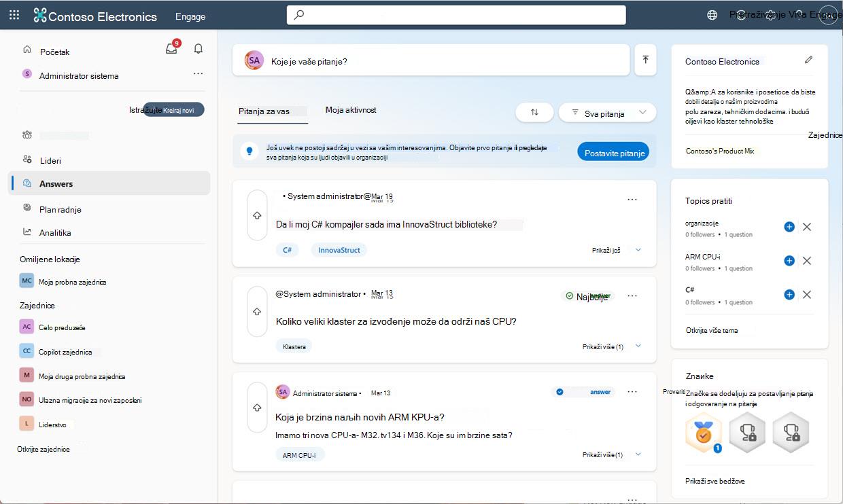Switch to Moja aktivnost tab
The height and width of the screenshot is (504, 843).
351,110
